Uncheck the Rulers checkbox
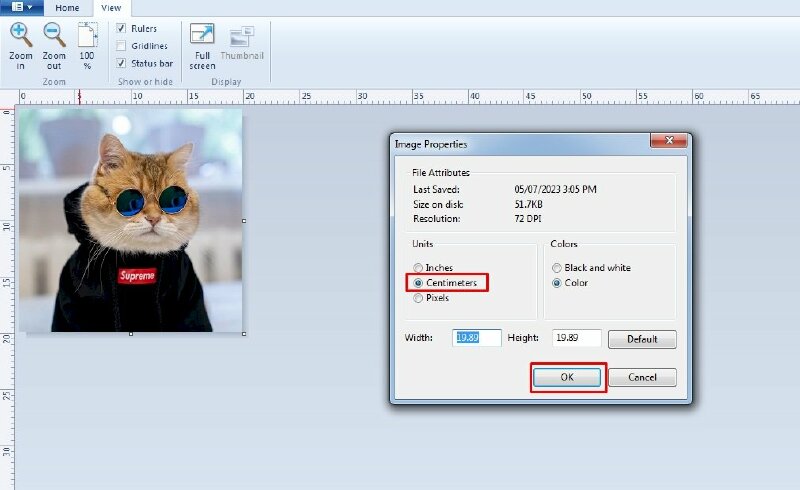 click(121, 29)
